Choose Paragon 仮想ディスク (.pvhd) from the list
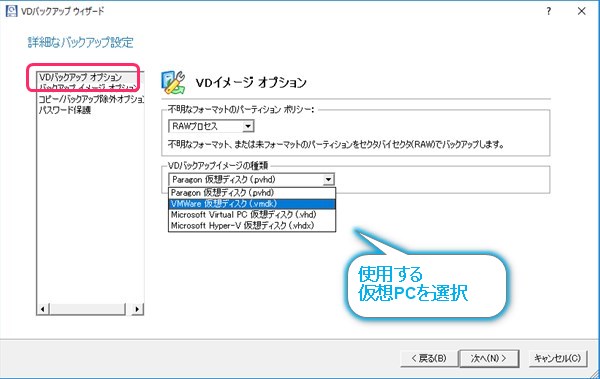 [252, 193]
